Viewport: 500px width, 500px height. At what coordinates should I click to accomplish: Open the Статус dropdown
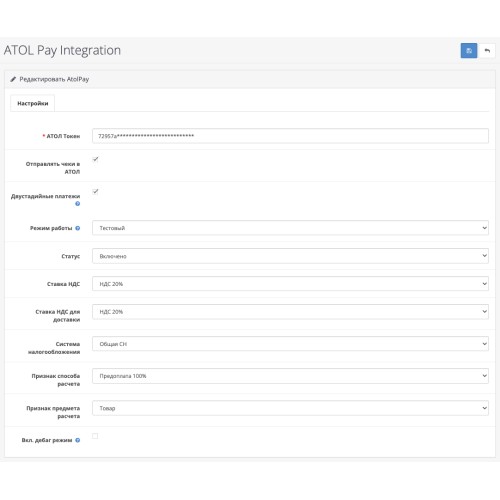pos(290,256)
